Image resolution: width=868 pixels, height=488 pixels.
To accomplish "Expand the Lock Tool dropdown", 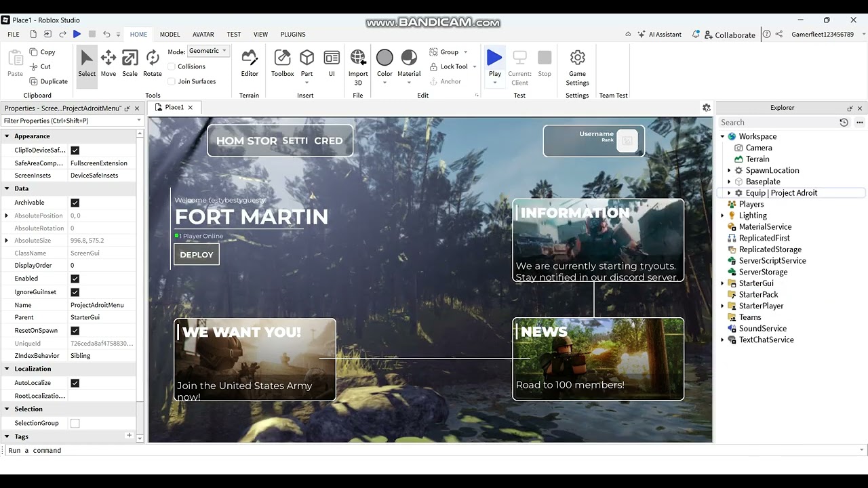I will (x=474, y=67).
